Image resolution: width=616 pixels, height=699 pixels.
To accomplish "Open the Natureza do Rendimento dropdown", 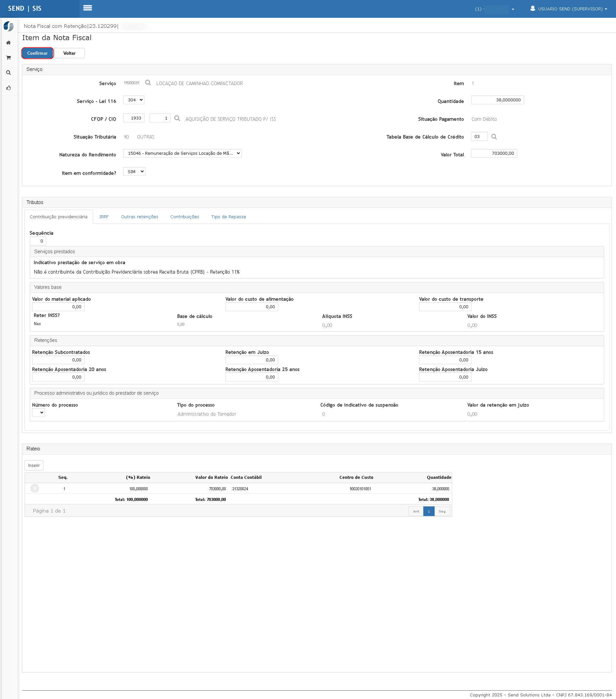I will (182, 153).
